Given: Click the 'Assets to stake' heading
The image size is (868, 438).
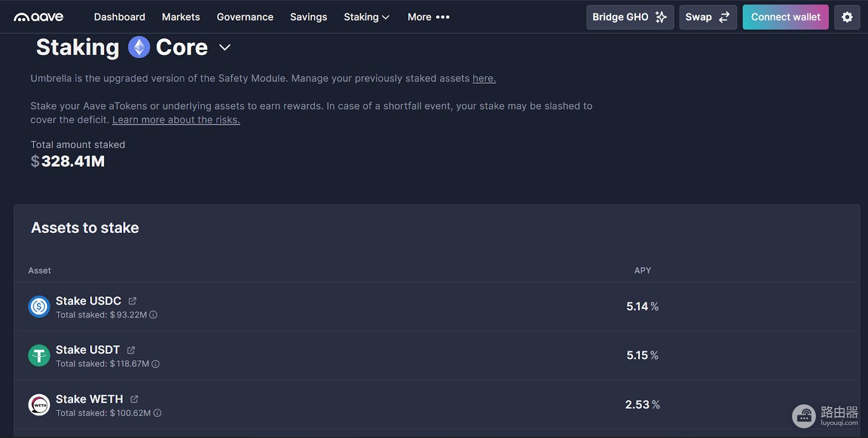Looking at the screenshot, I should (x=85, y=228).
